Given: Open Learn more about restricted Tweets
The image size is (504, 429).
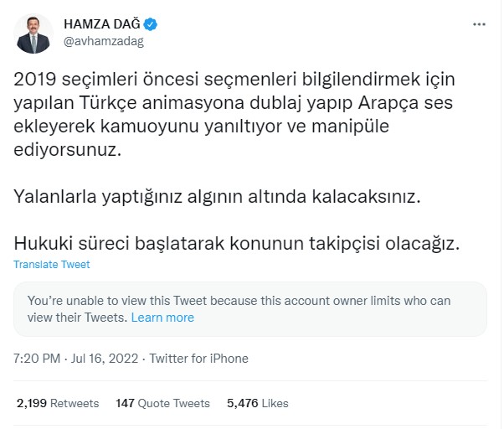Looking at the screenshot, I should 162,318.
